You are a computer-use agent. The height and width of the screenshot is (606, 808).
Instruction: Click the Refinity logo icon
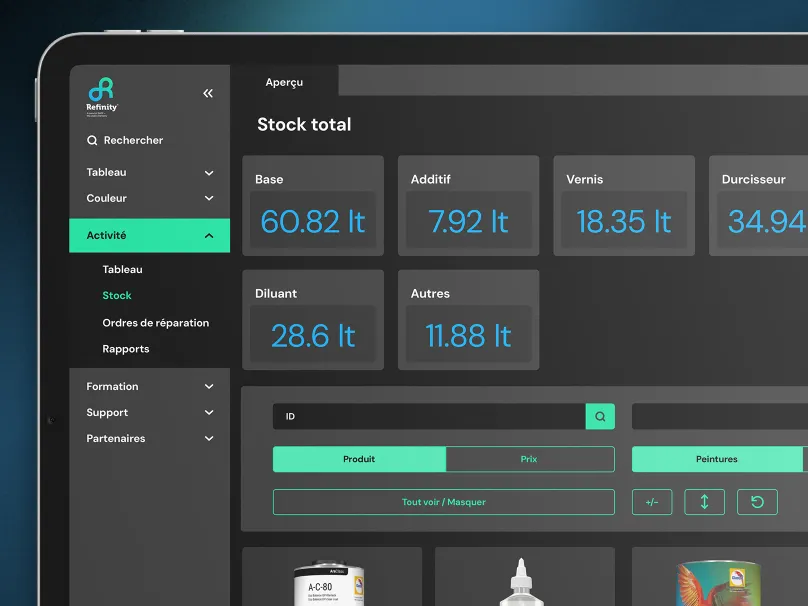tap(100, 89)
